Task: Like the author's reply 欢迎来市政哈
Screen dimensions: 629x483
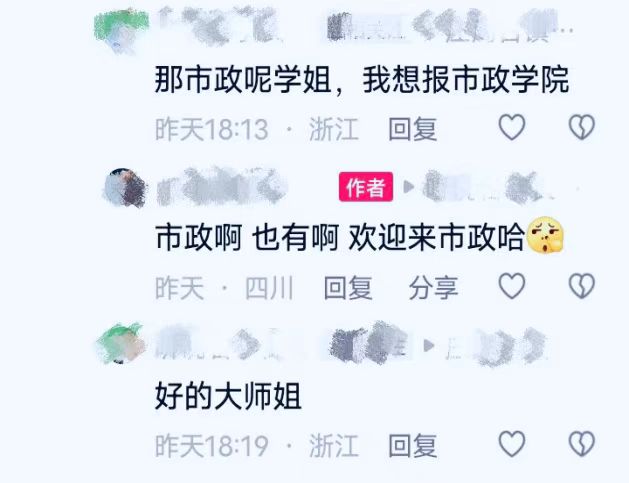Action: point(512,286)
